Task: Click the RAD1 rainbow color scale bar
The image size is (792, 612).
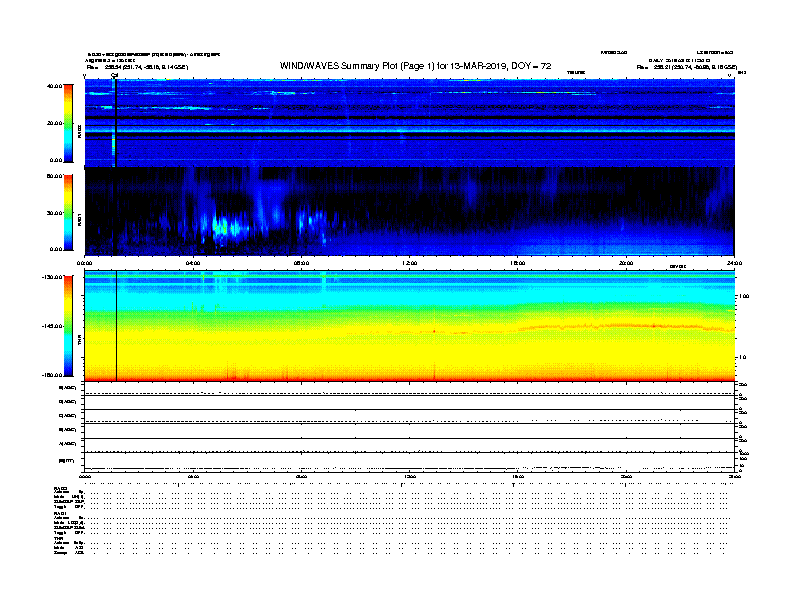Action: [x=68, y=213]
